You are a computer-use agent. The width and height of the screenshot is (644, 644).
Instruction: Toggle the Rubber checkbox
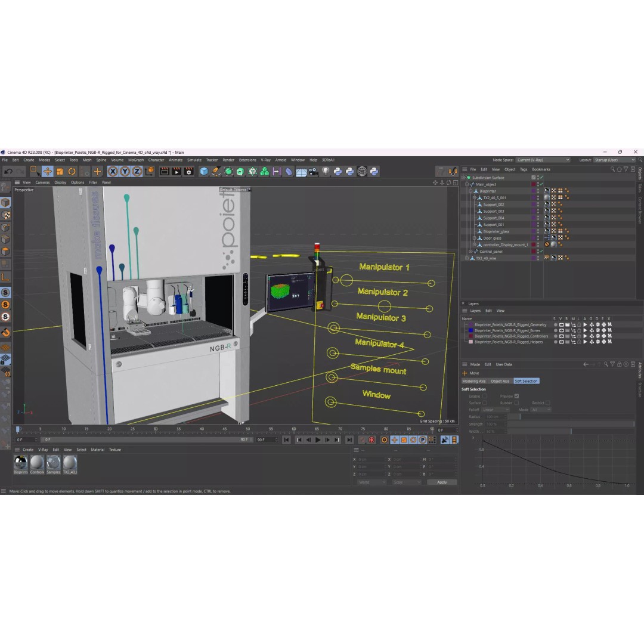coord(516,403)
